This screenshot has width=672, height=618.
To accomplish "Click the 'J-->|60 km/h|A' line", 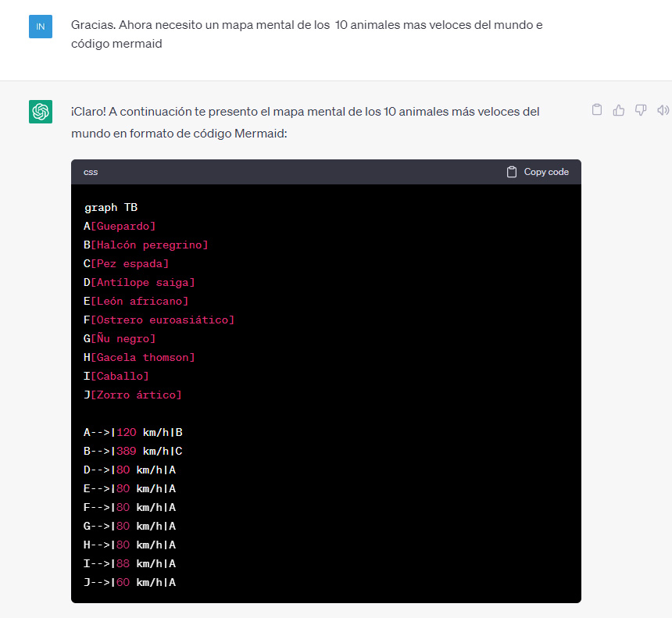I will (130, 582).
